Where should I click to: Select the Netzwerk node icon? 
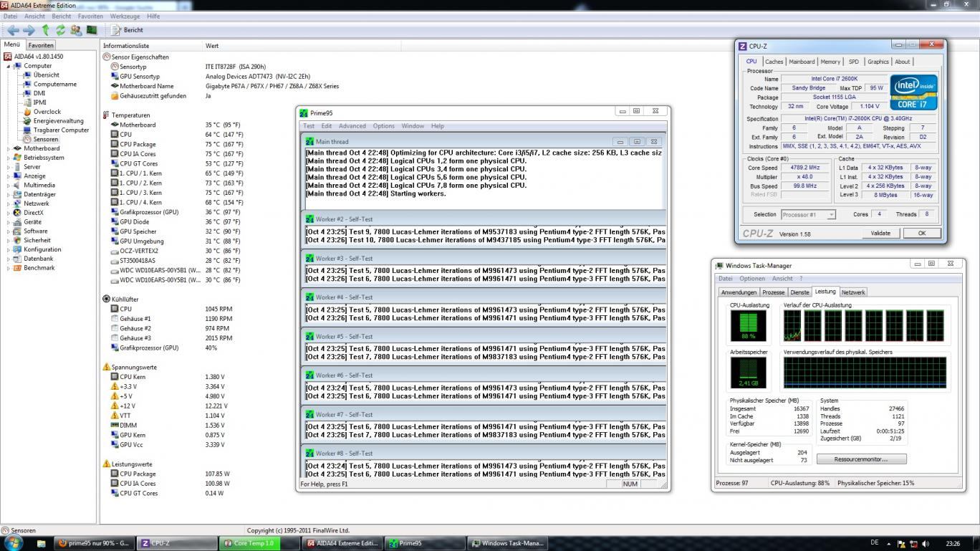18,203
